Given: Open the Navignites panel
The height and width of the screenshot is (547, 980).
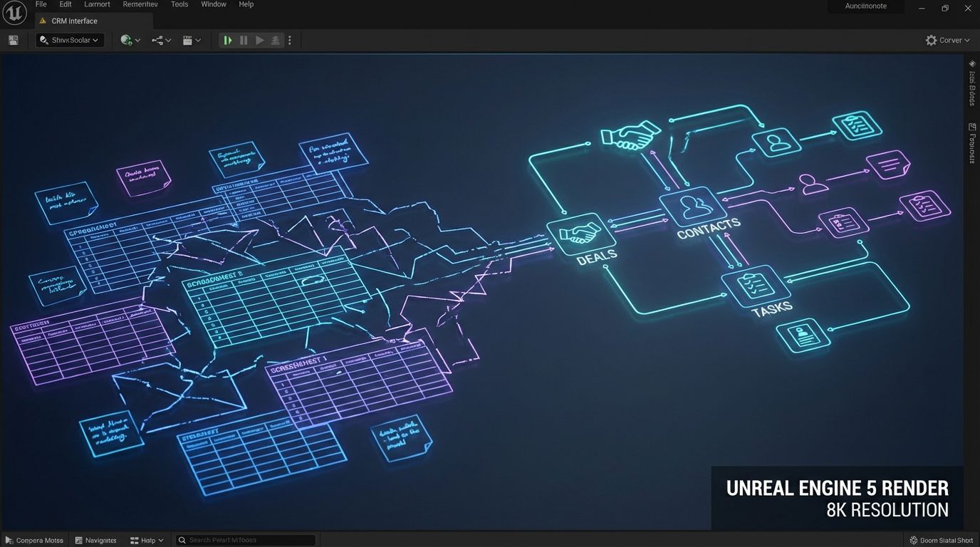Looking at the screenshot, I should tap(95, 541).
